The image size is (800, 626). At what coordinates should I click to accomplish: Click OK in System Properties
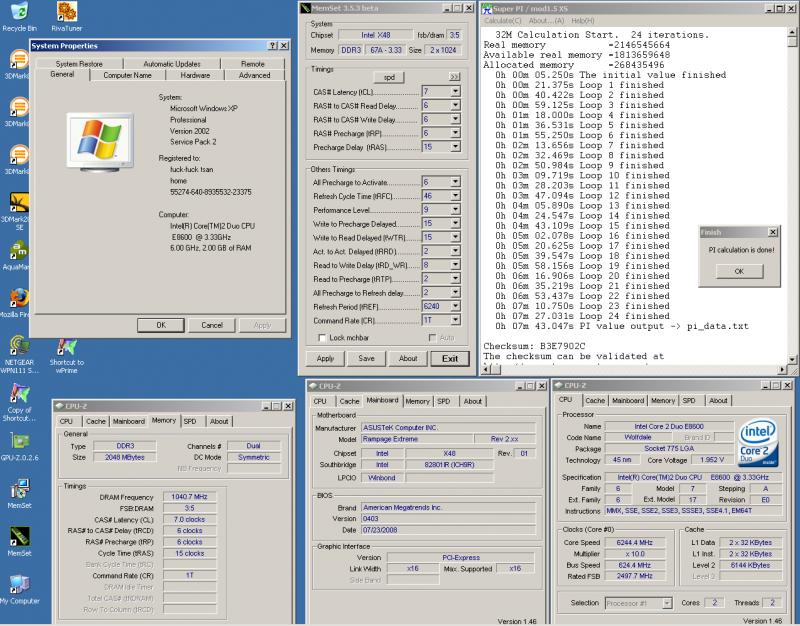161,325
